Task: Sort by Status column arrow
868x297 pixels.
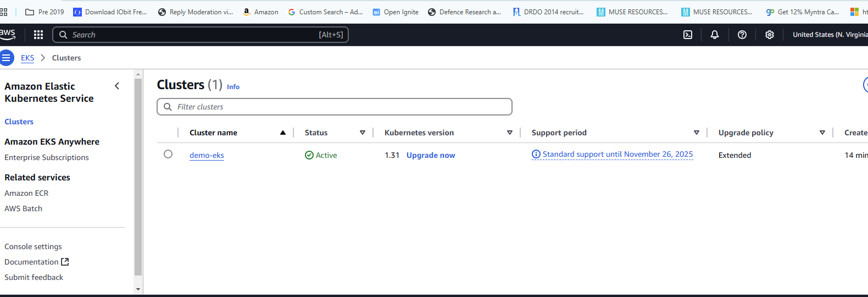Action: (x=363, y=133)
